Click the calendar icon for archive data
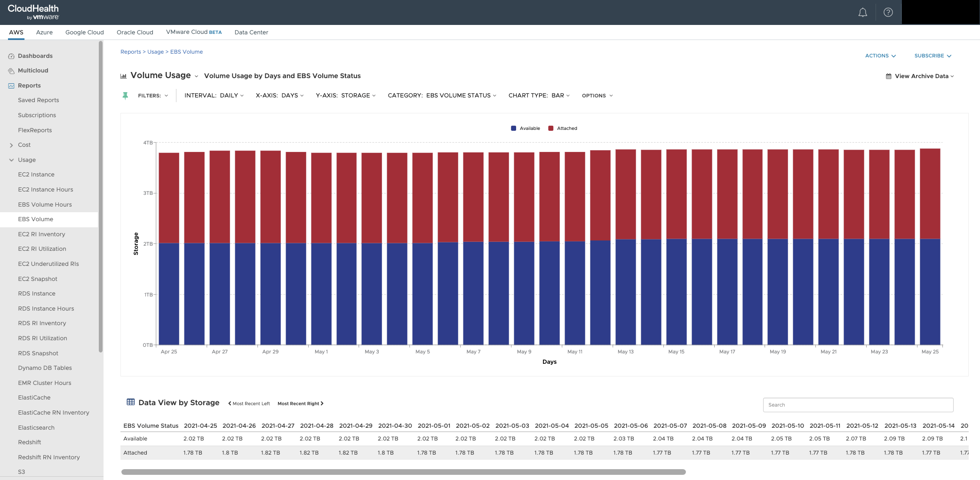This screenshot has width=980, height=480. pyautogui.click(x=888, y=76)
